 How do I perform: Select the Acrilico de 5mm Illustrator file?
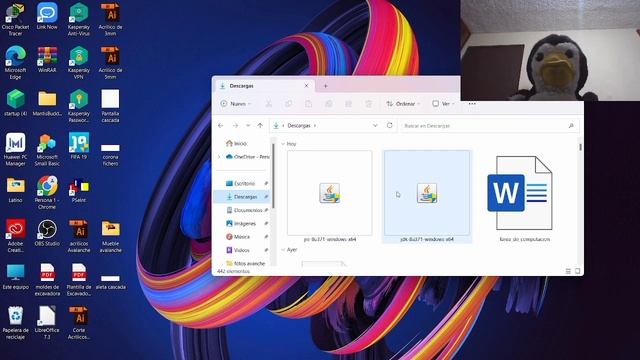point(111,63)
